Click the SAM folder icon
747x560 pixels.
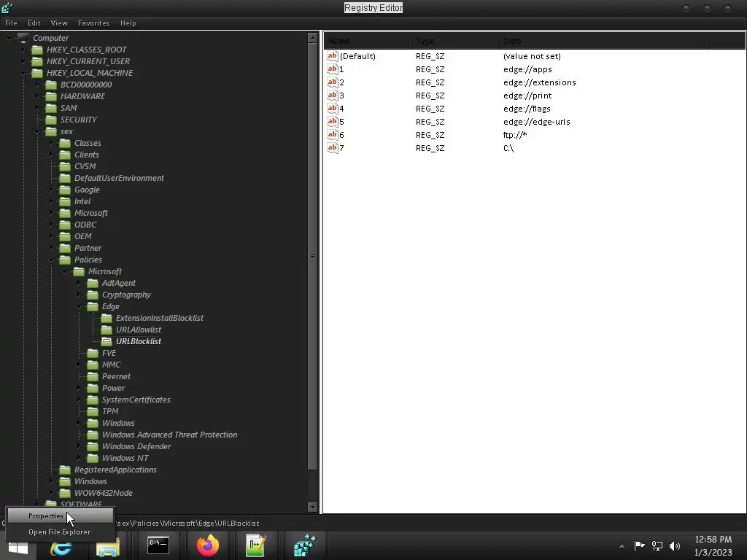click(51, 108)
